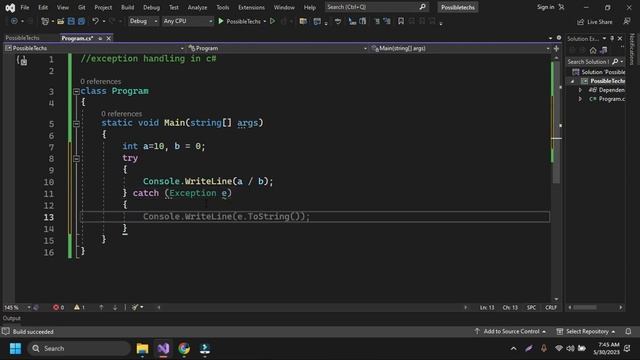Viewport: 640px width, 360px height.
Task: Click the comment selection toolbar icon
Action: 377,21
